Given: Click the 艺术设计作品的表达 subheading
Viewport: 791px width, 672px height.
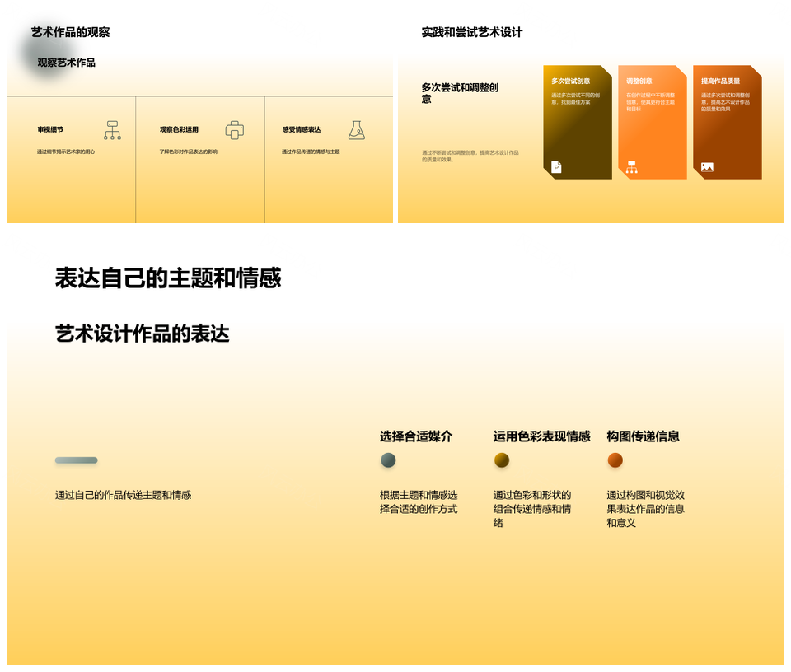Looking at the screenshot, I should tap(142, 334).
